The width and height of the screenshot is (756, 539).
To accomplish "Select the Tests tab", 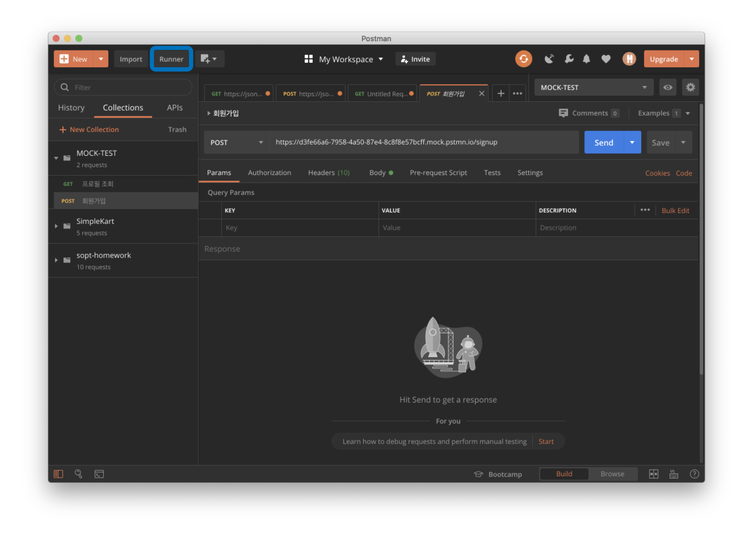I will coord(492,173).
